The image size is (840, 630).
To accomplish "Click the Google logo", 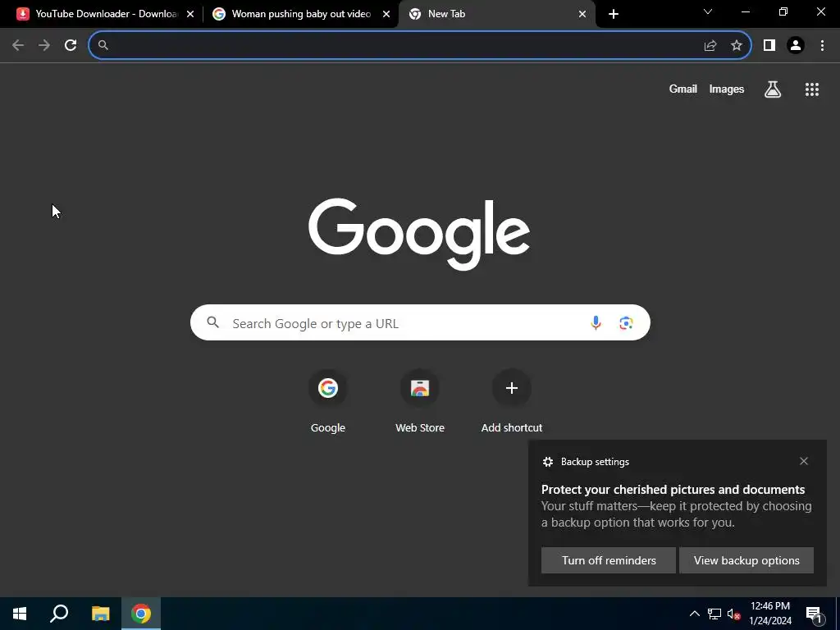I will tap(419, 235).
